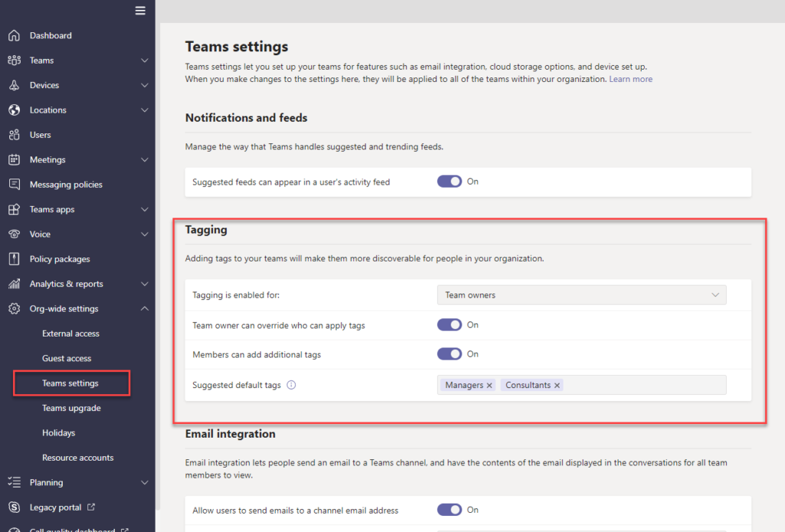The image size is (785, 532).
Task: Expand the Devices menu chevron
Action: click(145, 85)
